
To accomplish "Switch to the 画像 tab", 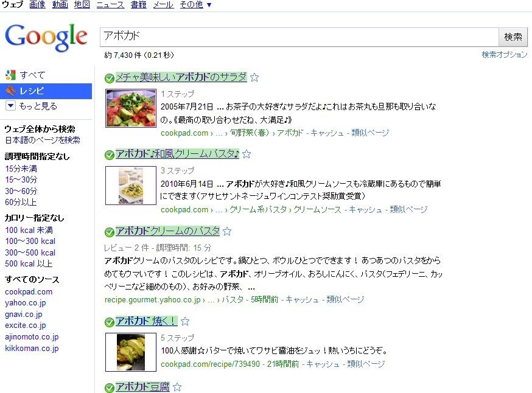I will (x=37, y=5).
